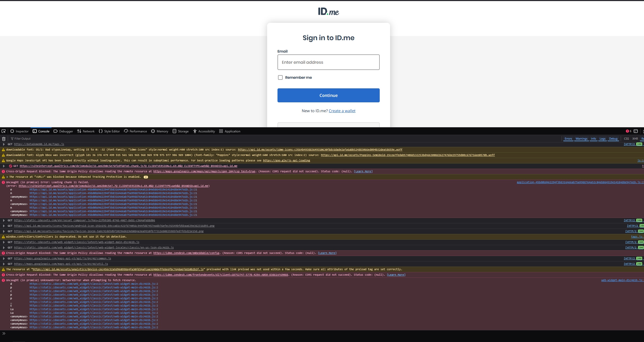Enable the CSS filter toggle

point(626,139)
